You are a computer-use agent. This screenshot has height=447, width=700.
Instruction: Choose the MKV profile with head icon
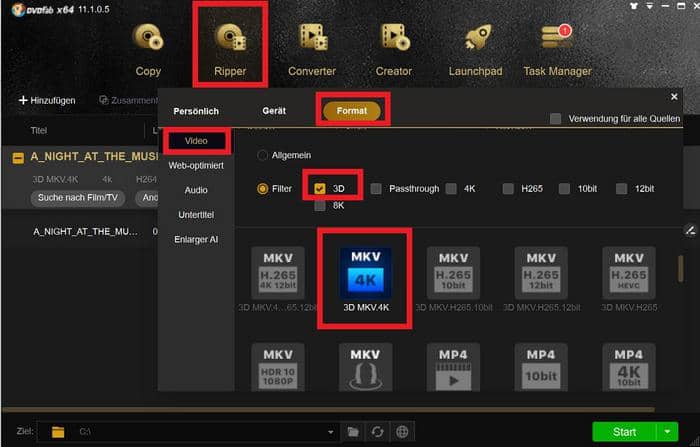coord(365,367)
